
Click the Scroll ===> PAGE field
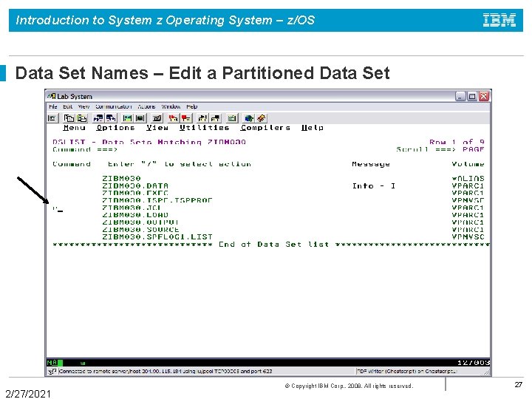coord(474,149)
